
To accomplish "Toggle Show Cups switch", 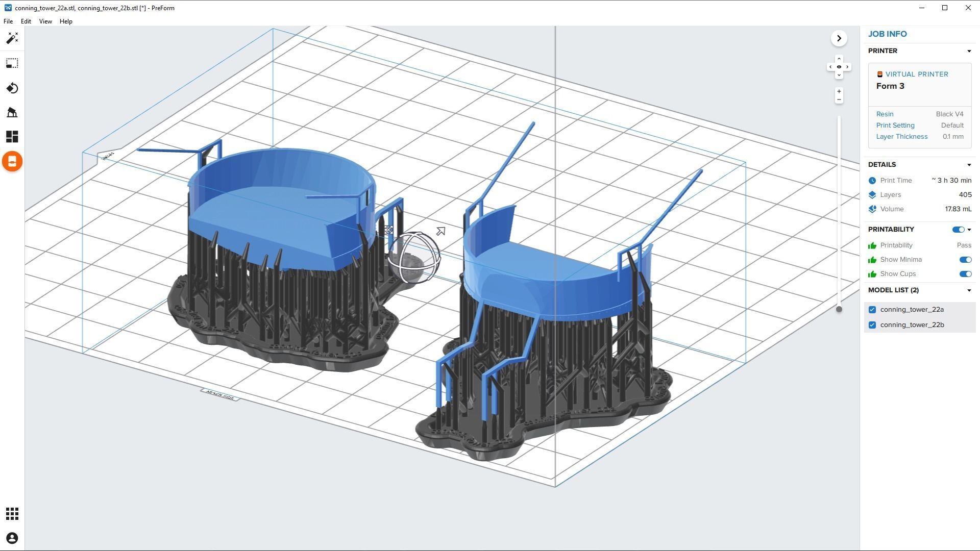I will point(965,274).
